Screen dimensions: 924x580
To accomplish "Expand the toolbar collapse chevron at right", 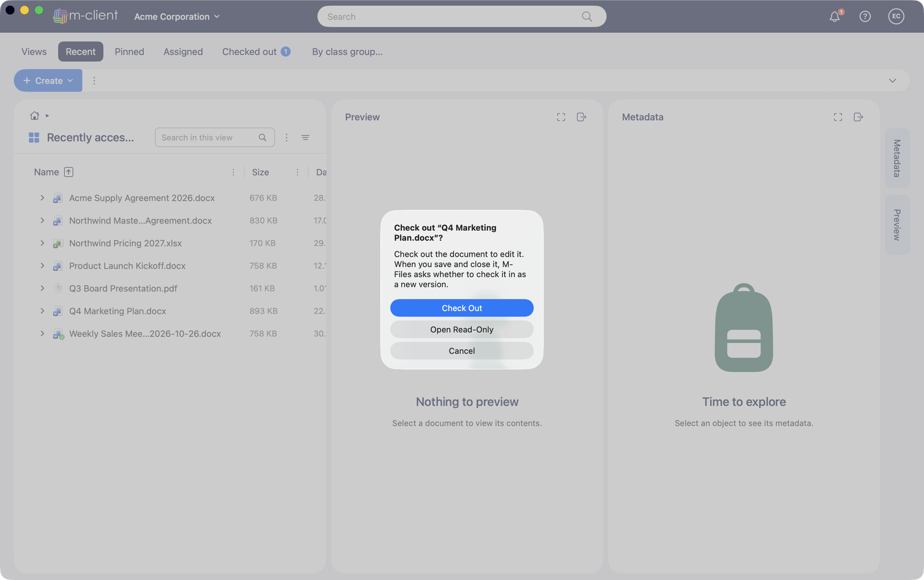I will point(892,81).
